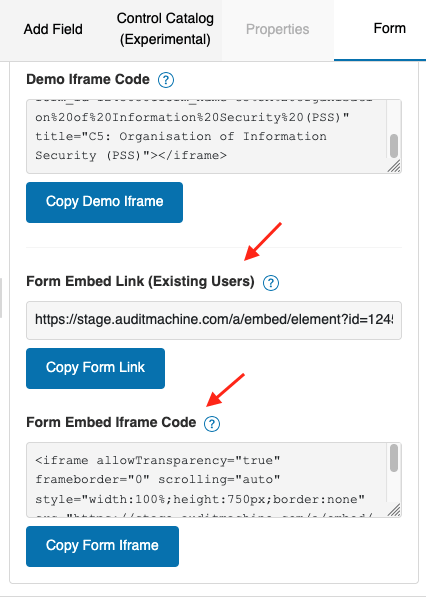Viewport: 426px width, 597px height.
Task: Open Control Catalog (Experimental) tab
Action: tap(165, 29)
